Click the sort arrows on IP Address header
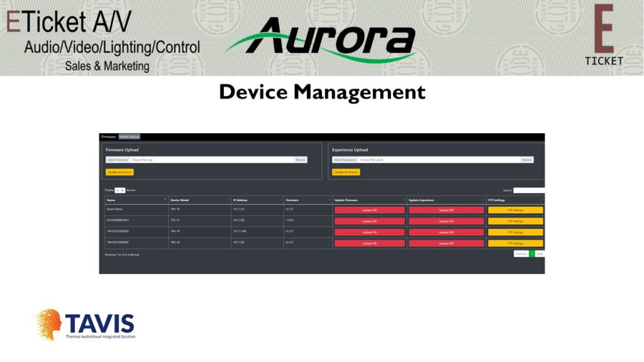Viewport: 644px width, 362px height. 281,200
